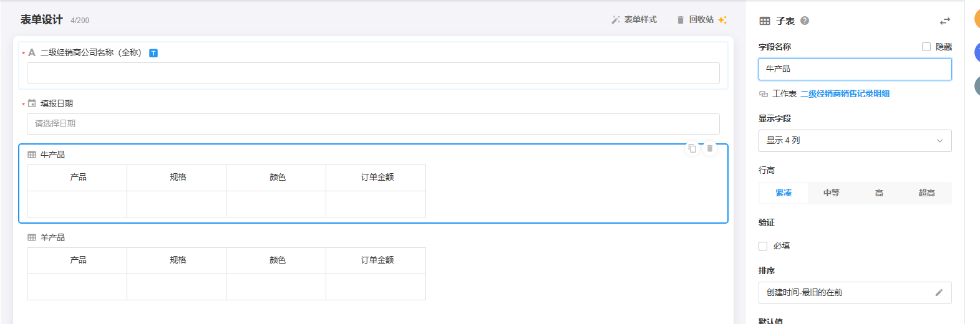Click the swap field type icon

[x=945, y=21]
